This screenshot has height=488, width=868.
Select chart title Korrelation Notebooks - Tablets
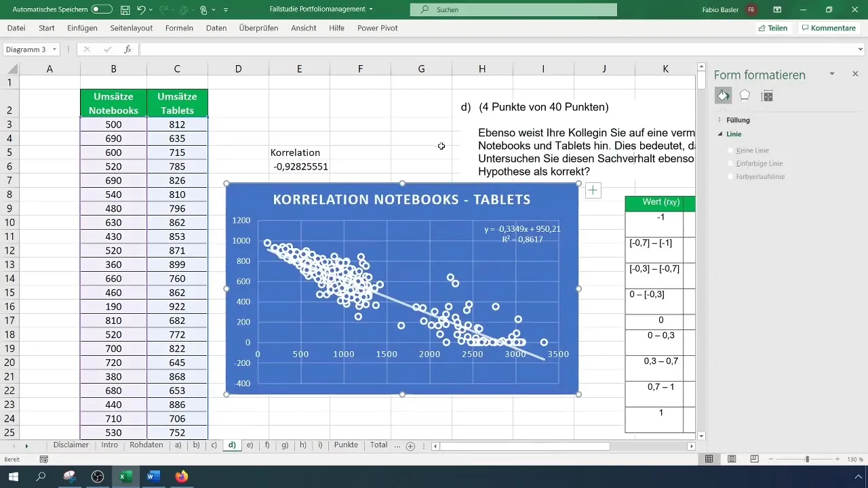(401, 200)
